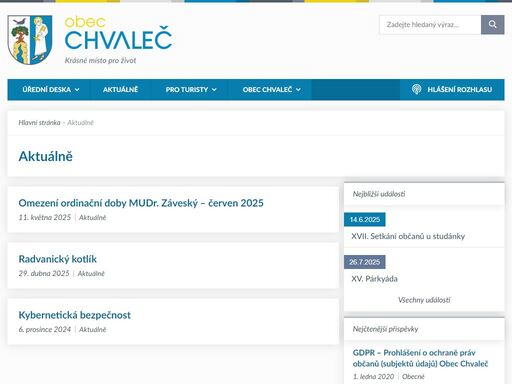Click the date 29. dubna 2025
Viewport: 512px width, 384px height.
coord(44,273)
